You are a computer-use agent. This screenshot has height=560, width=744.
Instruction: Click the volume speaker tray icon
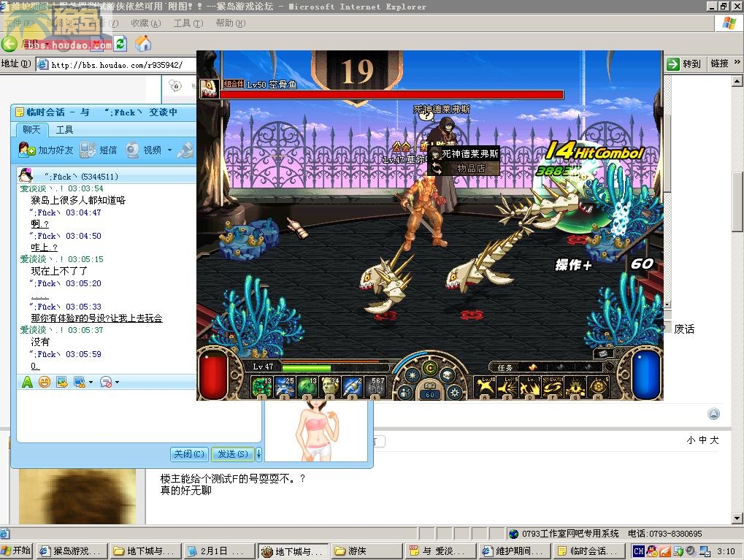tap(691, 551)
